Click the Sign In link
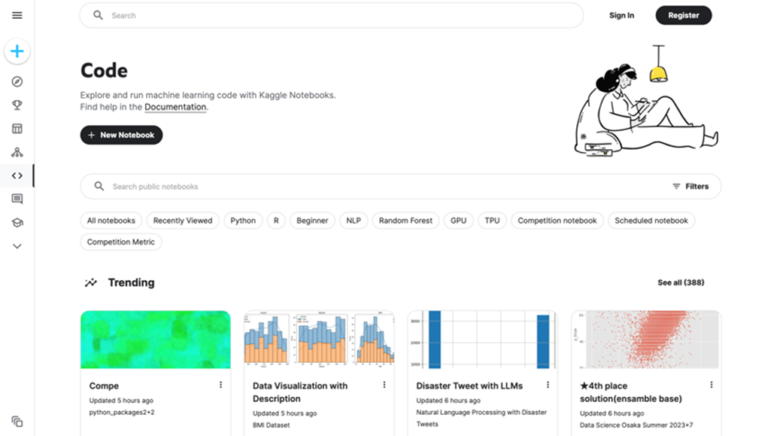The height and width of the screenshot is (436, 768). [x=621, y=15]
